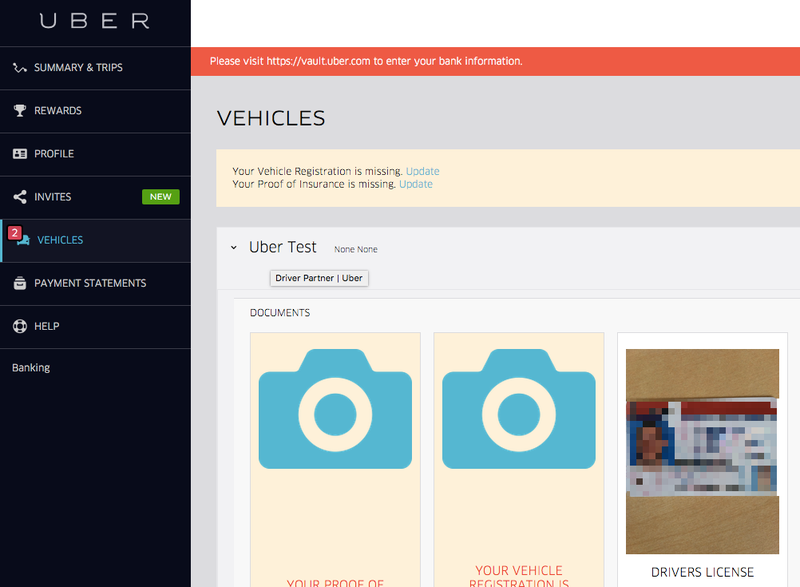Click the Banking link in sidebar
Screen dimensions: 800x587
pos(31,368)
